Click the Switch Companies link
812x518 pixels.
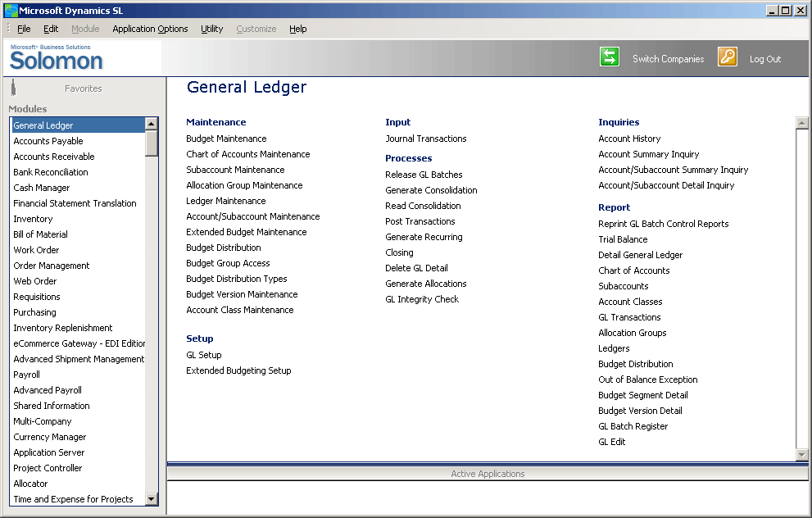(668, 59)
